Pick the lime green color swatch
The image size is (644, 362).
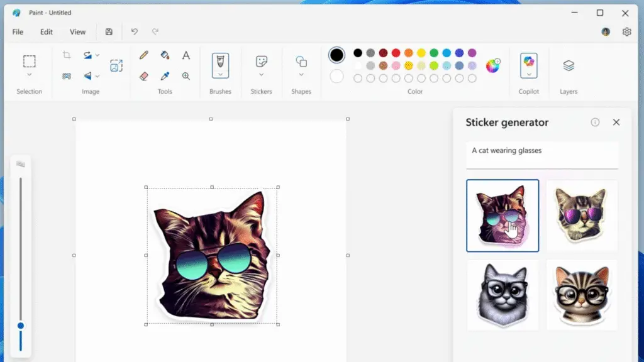pyautogui.click(x=434, y=65)
